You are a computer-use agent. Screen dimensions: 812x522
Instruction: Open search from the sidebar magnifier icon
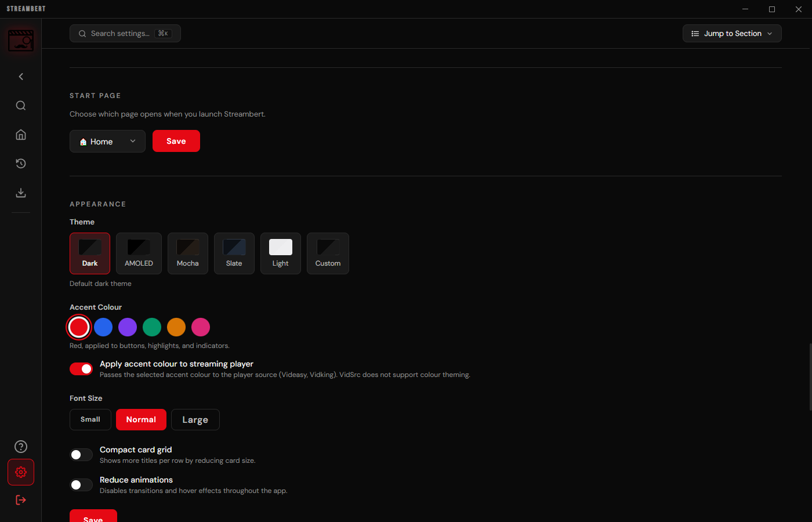pyautogui.click(x=21, y=106)
